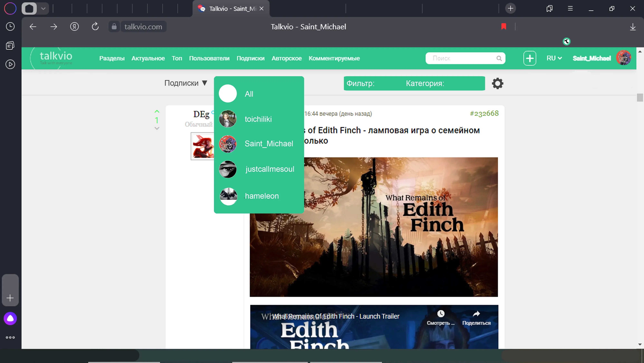Close the Talkvio browser tab
Viewport: 644px width, 363px height.
pos(261,9)
